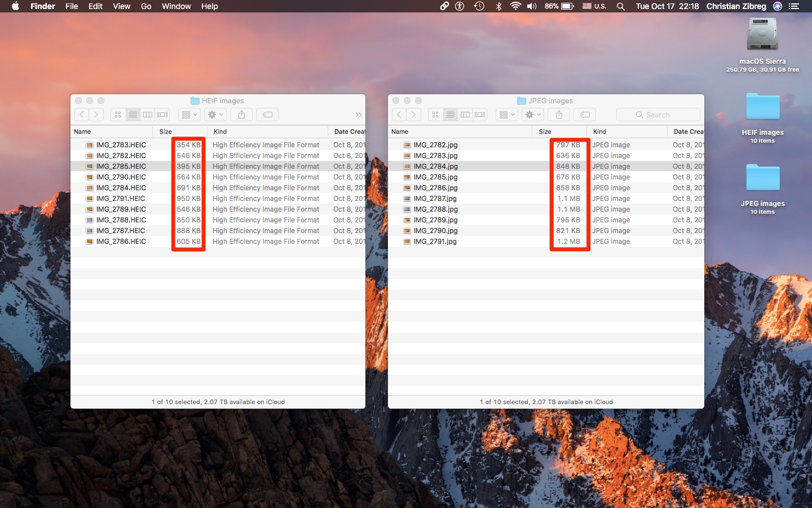Enable list view in JPEG images window
The width and height of the screenshot is (812, 508).
450,115
